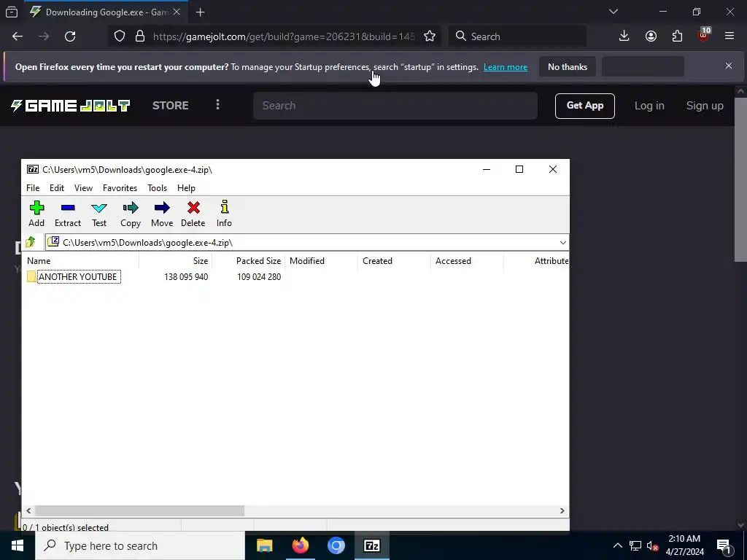Image resolution: width=747 pixels, height=560 pixels.
Task: Open the Help menu in 7-Zip
Action: [x=186, y=188]
